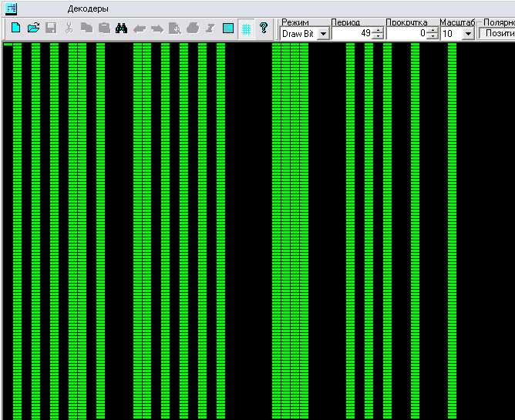Open the Масштаб dropdown showing 10
The height and width of the screenshot is (420, 515).
click(x=469, y=33)
